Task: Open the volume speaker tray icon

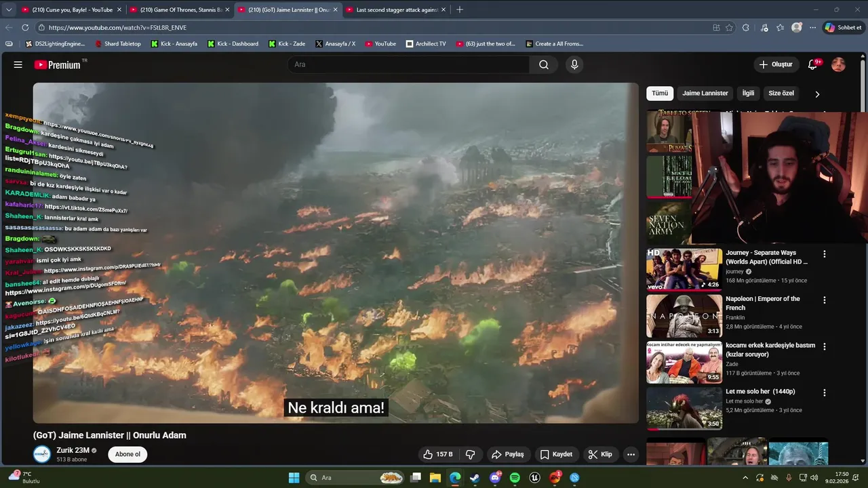Action: click(x=814, y=478)
